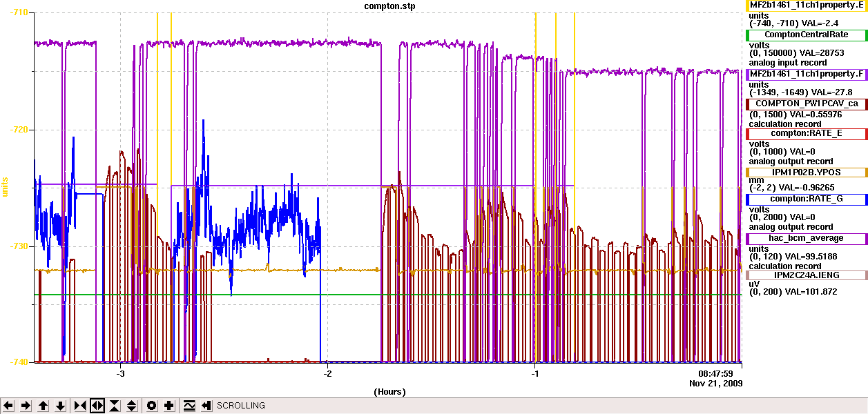This screenshot has height=414, width=868.
Task: Click the compton.stp graph title
Action: pos(390,6)
